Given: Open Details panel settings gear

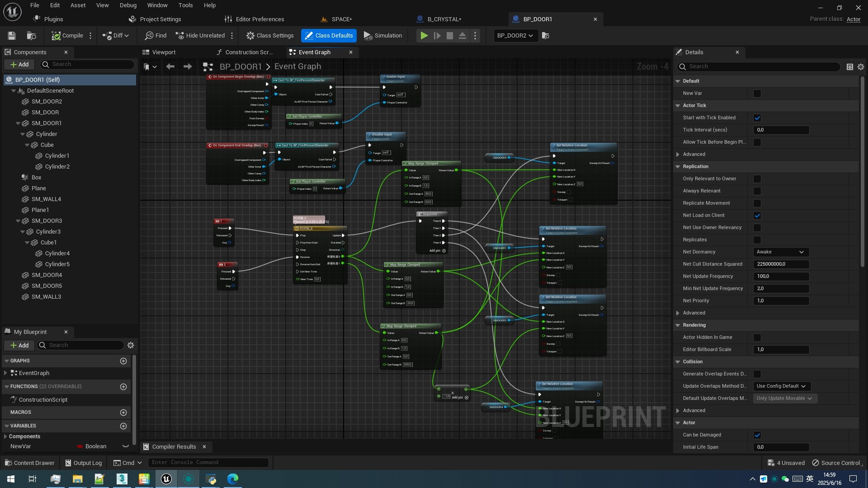Looking at the screenshot, I should pyautogui.click(x=861, y=67).
